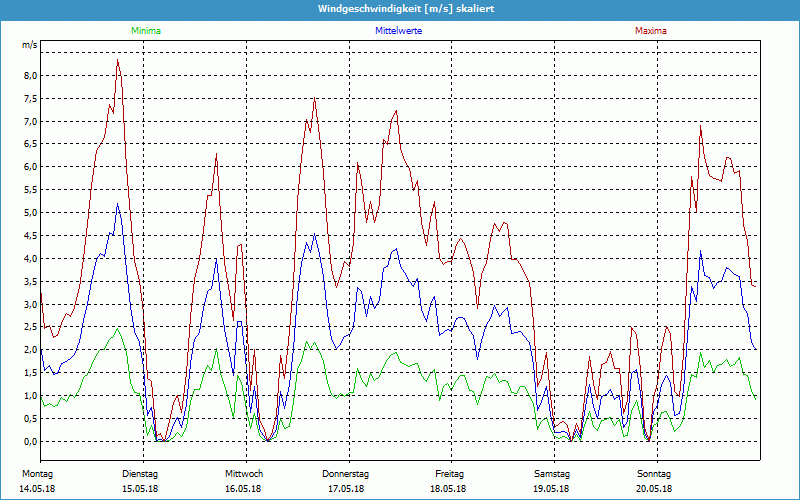Click the 5,0 y-axis value

pos(31,213)
